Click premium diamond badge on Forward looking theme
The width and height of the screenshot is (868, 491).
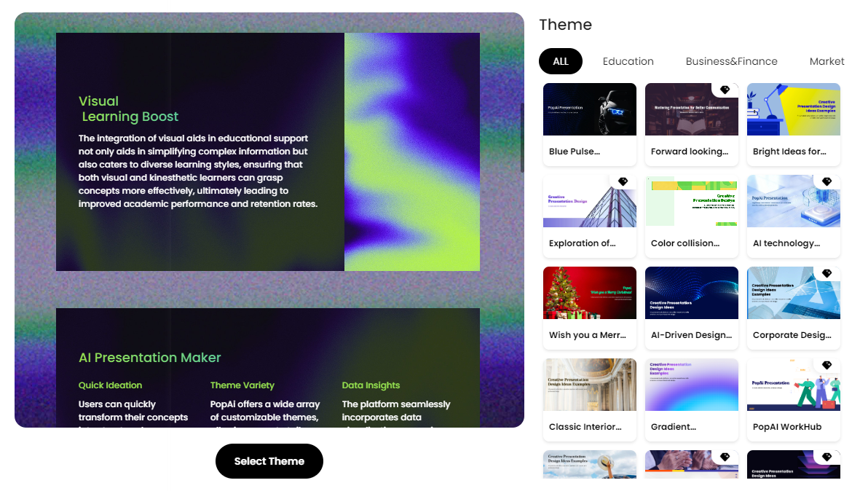point(725,90)
